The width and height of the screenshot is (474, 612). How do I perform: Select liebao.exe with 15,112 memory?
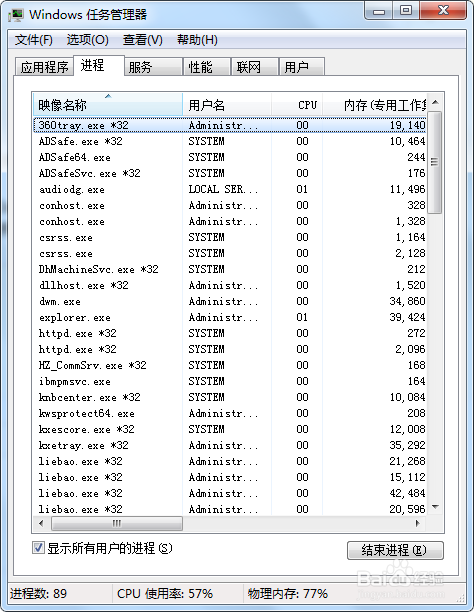230,477
